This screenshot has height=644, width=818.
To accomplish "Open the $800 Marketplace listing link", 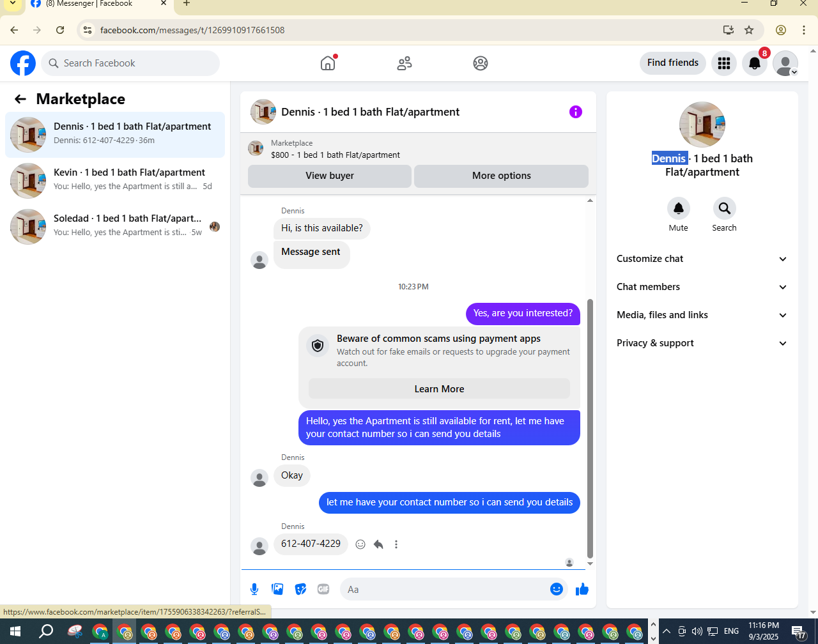I will (x=336, y=155).
